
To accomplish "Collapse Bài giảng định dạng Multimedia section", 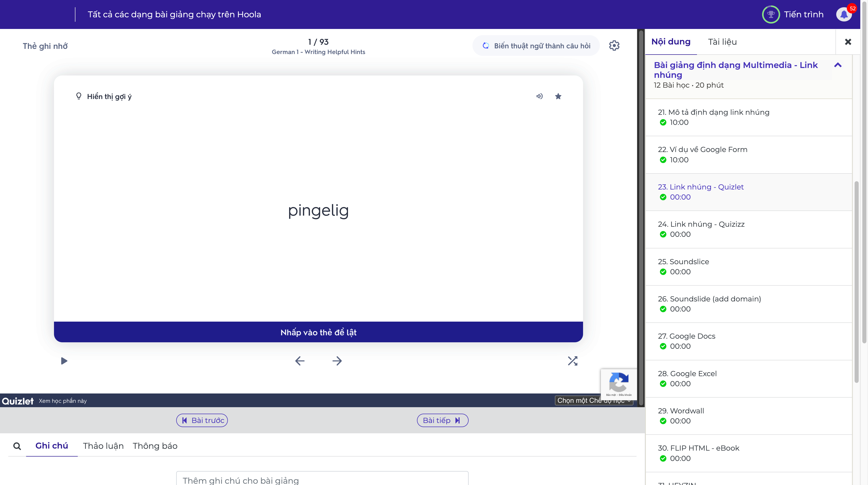I will [x=838, y=65].
